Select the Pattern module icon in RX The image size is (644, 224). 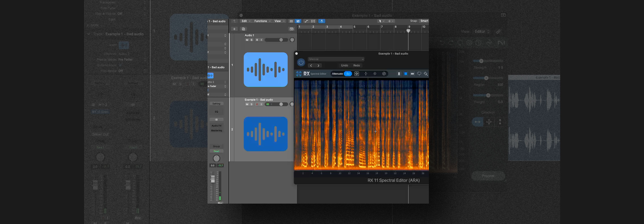pos(366,74)
